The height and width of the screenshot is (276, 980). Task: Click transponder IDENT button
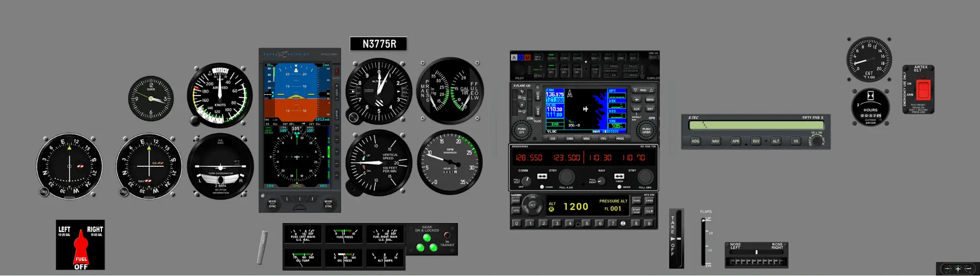click(x=516, y=201)
